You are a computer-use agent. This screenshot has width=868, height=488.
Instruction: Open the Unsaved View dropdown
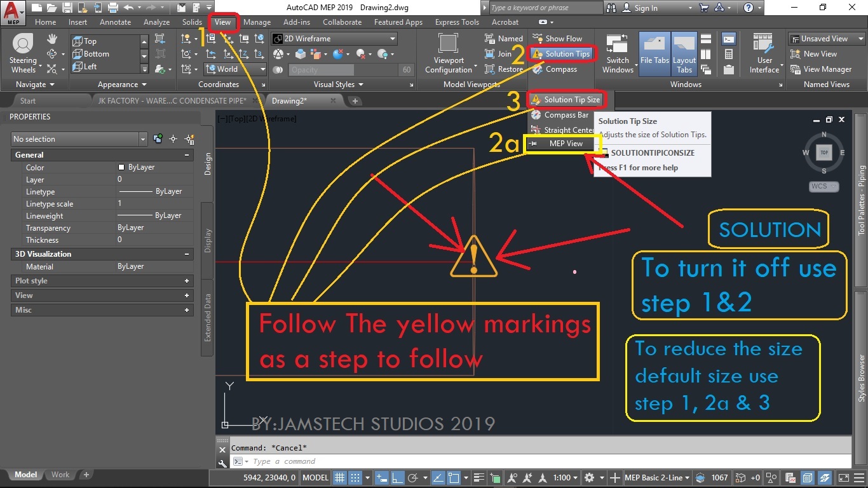[826, 39]
